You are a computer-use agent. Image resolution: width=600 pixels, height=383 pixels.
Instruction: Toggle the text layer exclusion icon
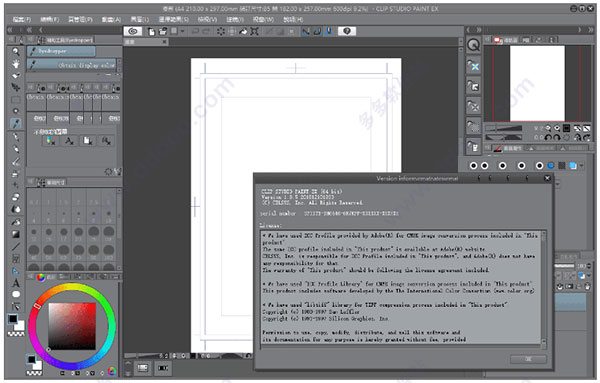69,141
